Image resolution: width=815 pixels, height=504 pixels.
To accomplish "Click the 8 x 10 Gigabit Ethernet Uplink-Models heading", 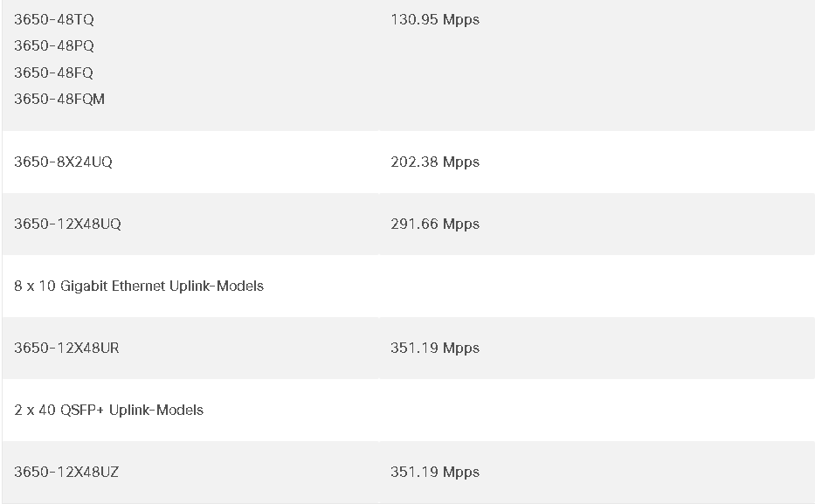I will click(x=139, y=287).
